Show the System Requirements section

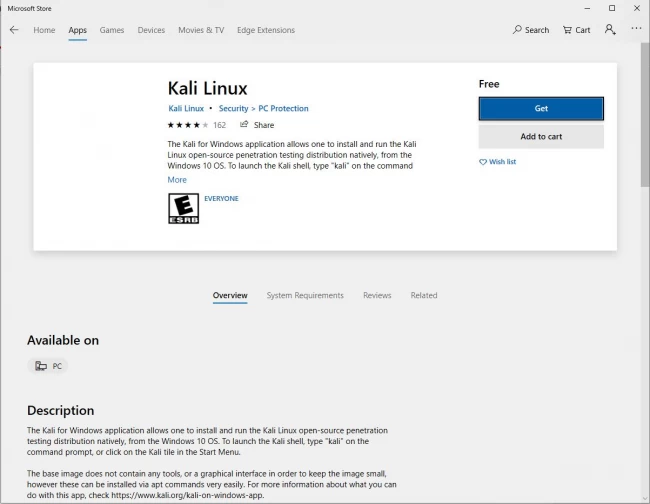(305, 296)
